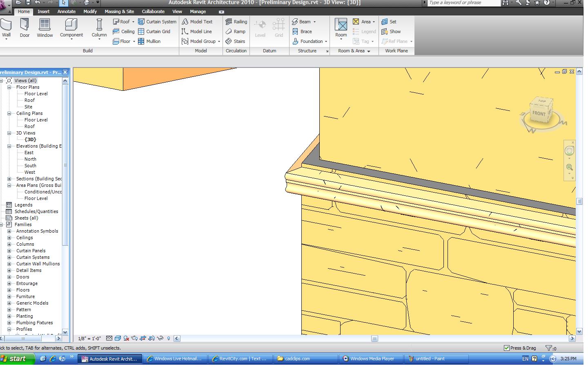The height and width of the screenshot is (368, 588).
Task: Click the Model Text tool
Action: pos(197,22)
